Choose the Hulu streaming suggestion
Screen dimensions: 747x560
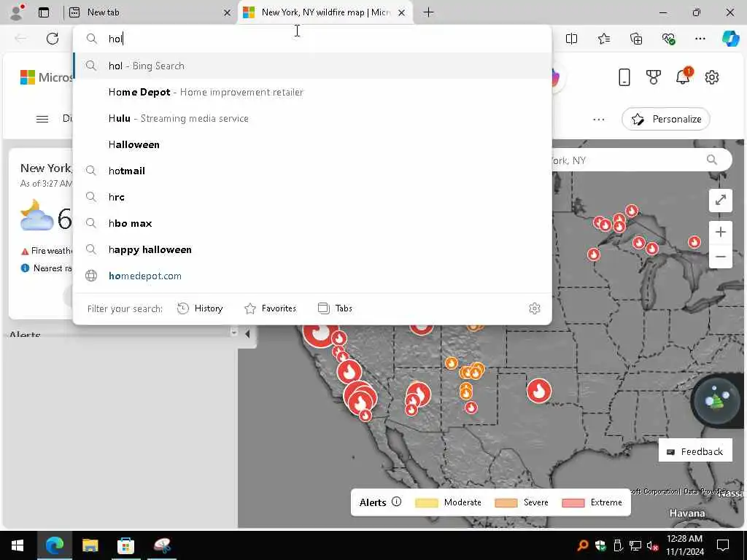tap(312, 118)
